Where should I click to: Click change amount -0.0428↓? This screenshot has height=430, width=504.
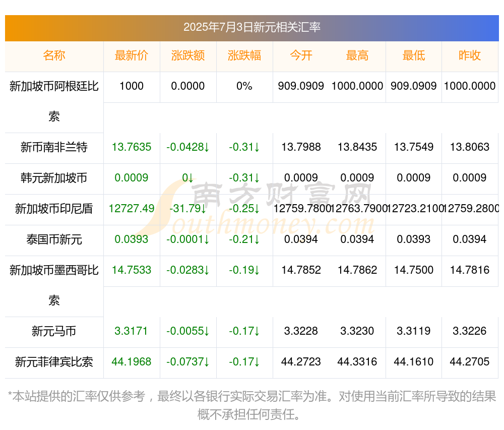[188, 147]
